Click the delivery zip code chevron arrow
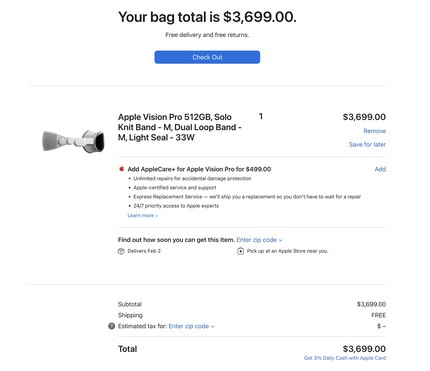Viewport: 430px width, 371px height. pyautogui.click(x=280, y=240)
